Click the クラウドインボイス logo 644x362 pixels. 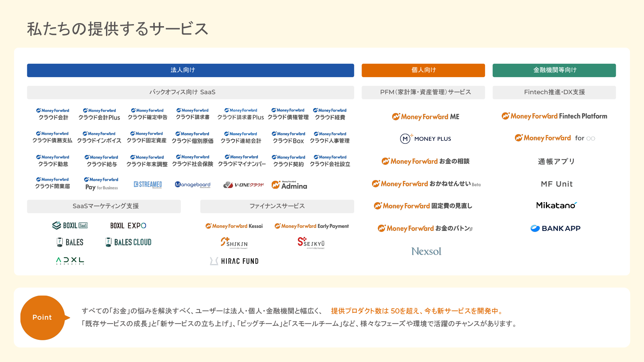click(x=99, y=137)
